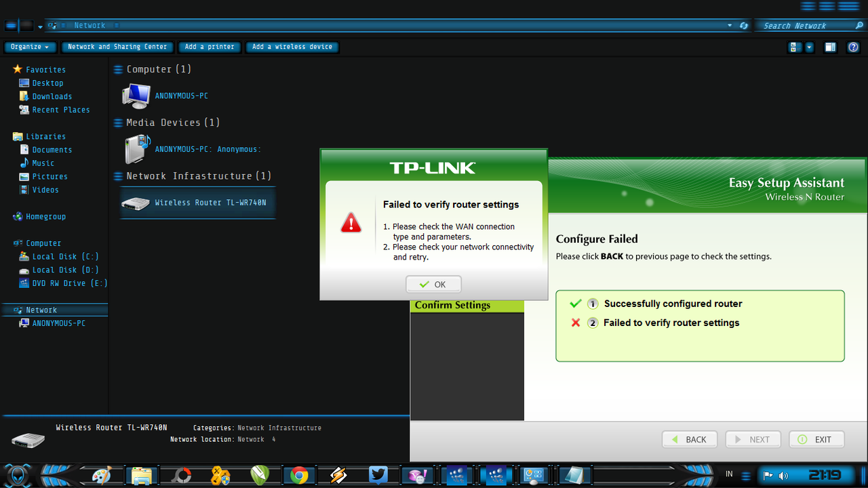This screenshot has width=868, height=488.
Task: Click the IN language indicator
Action: click(x=729, y=474)
